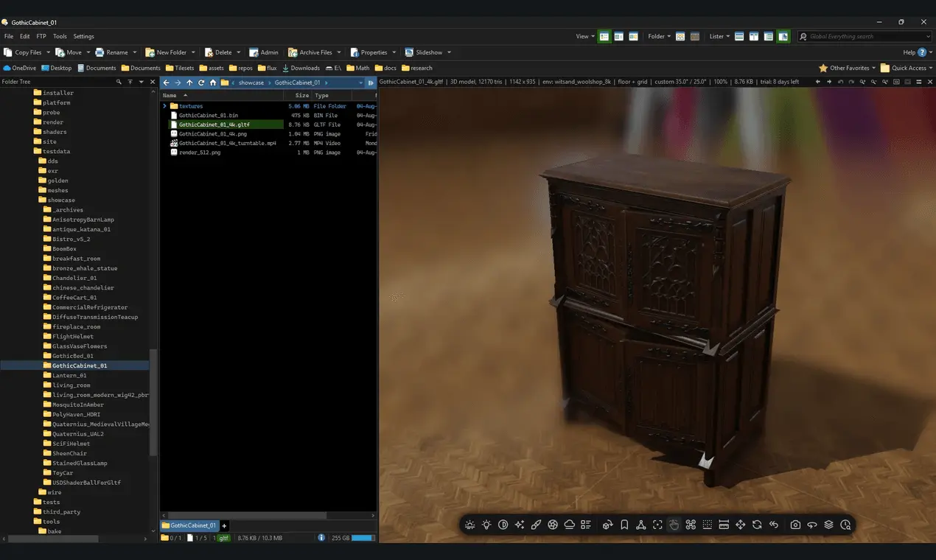
Task: Toggle the third view layout button after View
Action: [633, 36]
